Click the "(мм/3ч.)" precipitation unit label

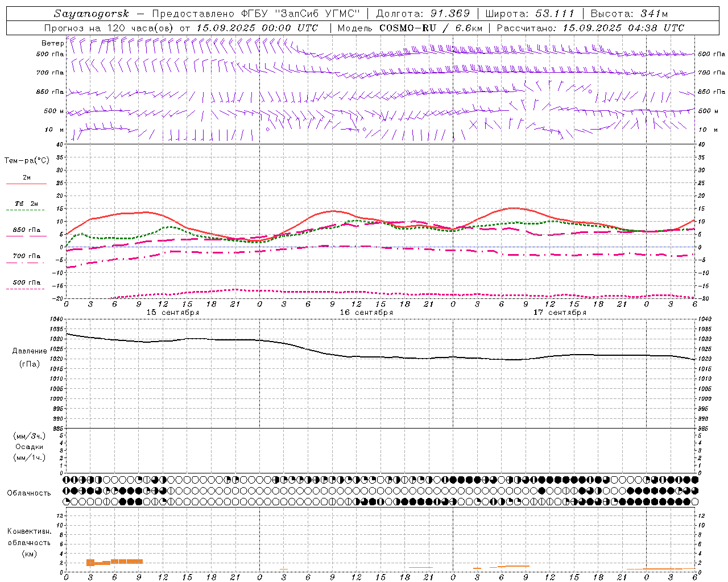29,436
